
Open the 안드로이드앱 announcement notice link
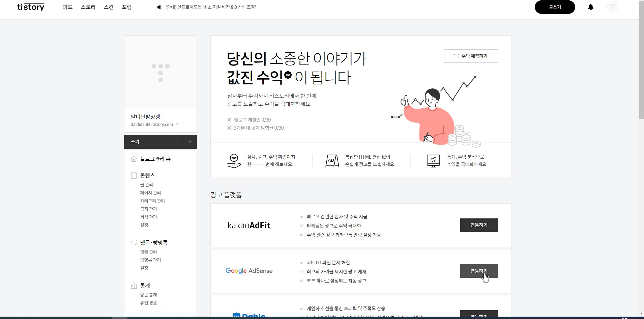pyautogui.click(x=211, y=7)
